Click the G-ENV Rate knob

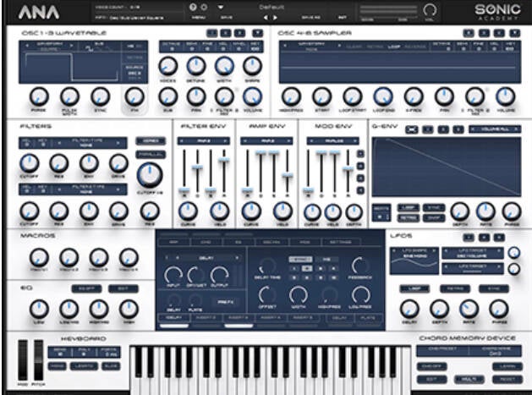pyautogui.click(x=485, y=211)
